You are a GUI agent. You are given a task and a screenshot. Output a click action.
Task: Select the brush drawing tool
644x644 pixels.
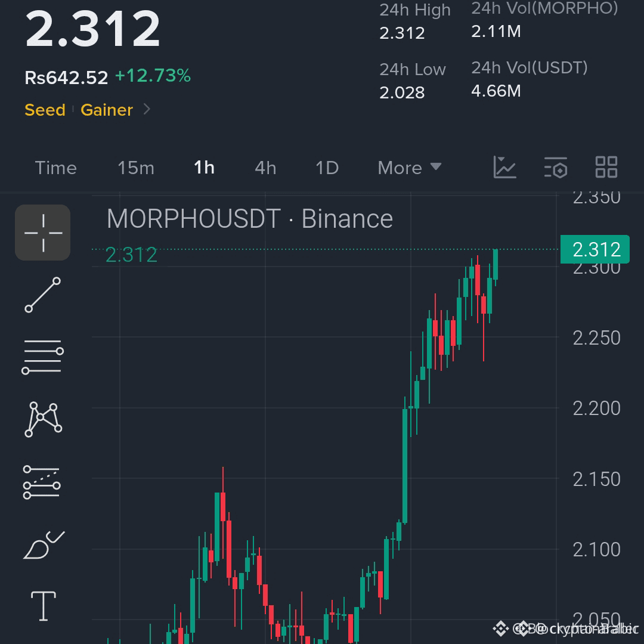44,544
